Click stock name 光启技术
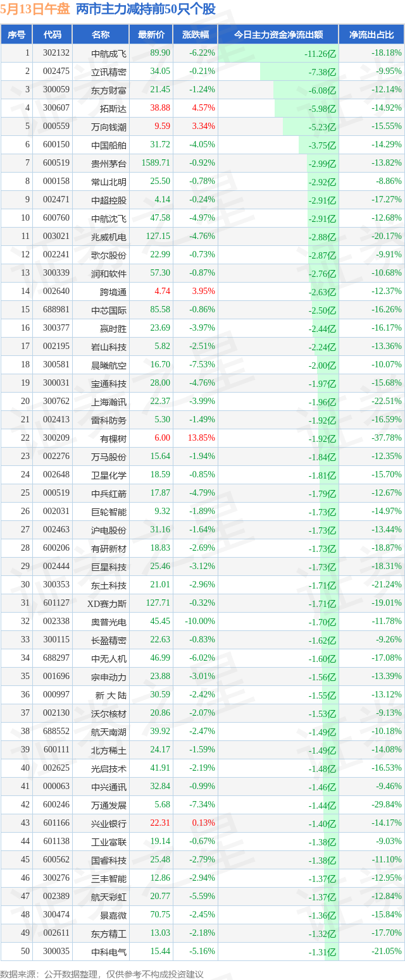The image size is (405, 980). point(109,768)
